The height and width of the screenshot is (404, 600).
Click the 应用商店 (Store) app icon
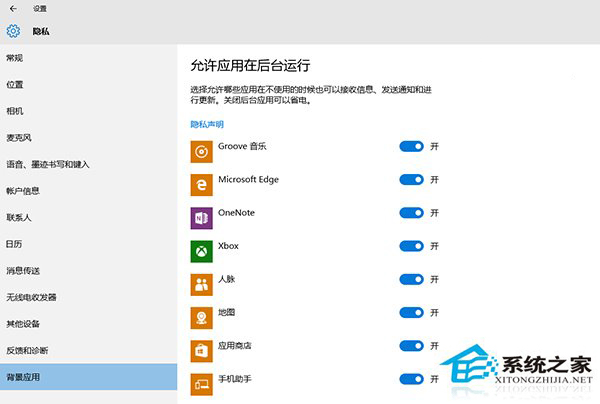coord(201,351)
